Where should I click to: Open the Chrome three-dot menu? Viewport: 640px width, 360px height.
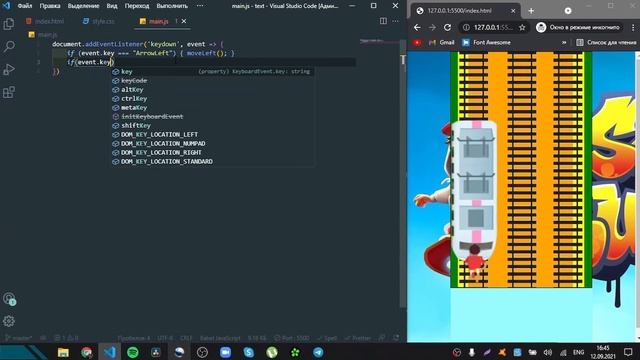tap(633, 27)
